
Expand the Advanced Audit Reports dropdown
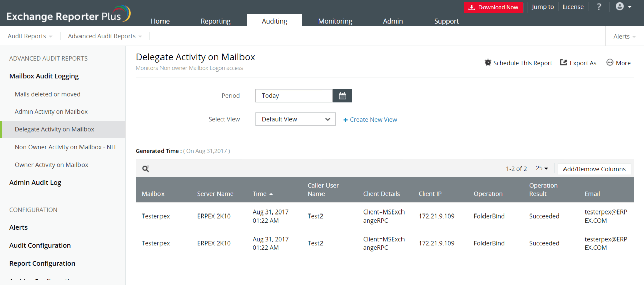tap(105, 36)
